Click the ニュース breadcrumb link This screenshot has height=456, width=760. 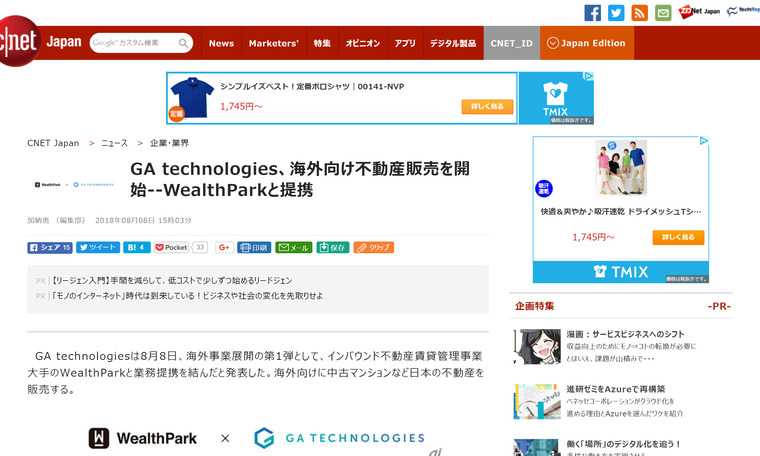[114, 143]
